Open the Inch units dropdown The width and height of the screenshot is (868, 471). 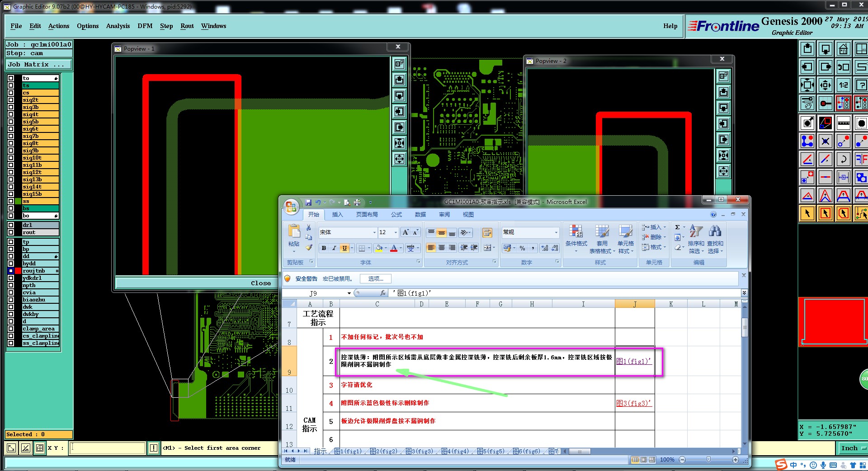pos(853,448)
